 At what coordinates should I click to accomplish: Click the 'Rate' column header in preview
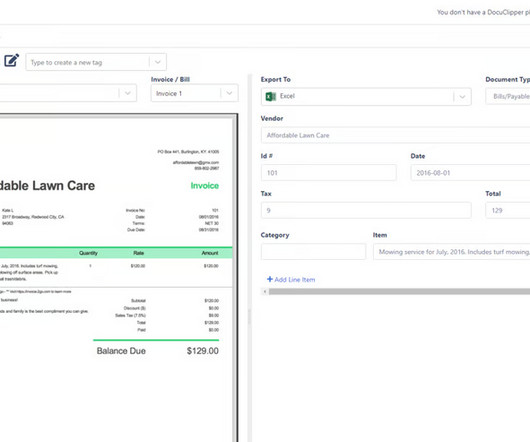pos(139,253)
